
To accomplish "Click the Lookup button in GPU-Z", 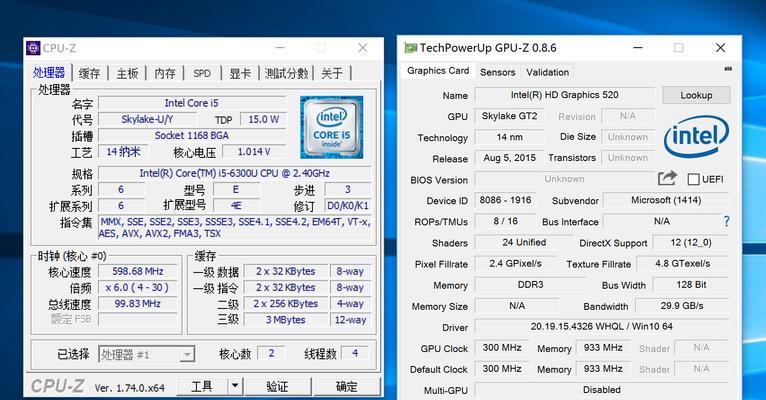I will (x=696, y=95).
